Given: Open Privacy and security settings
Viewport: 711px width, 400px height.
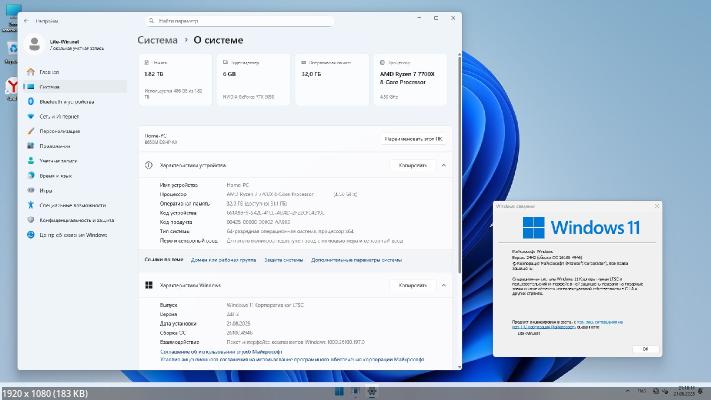Looking at the screenshot, I should click(x=75, y=219).
